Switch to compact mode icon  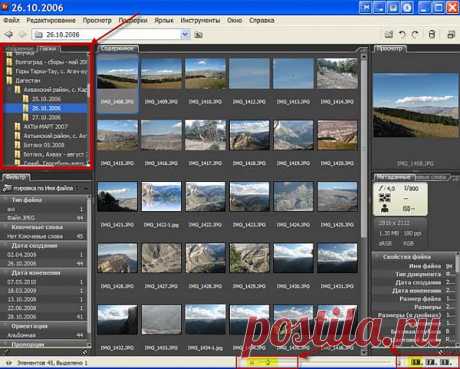451,35
